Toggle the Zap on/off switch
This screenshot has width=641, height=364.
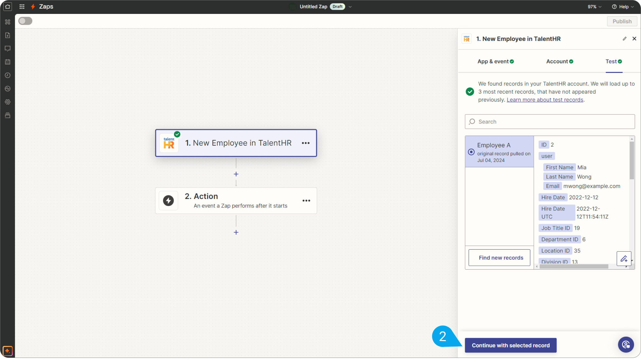coord(25,21)
